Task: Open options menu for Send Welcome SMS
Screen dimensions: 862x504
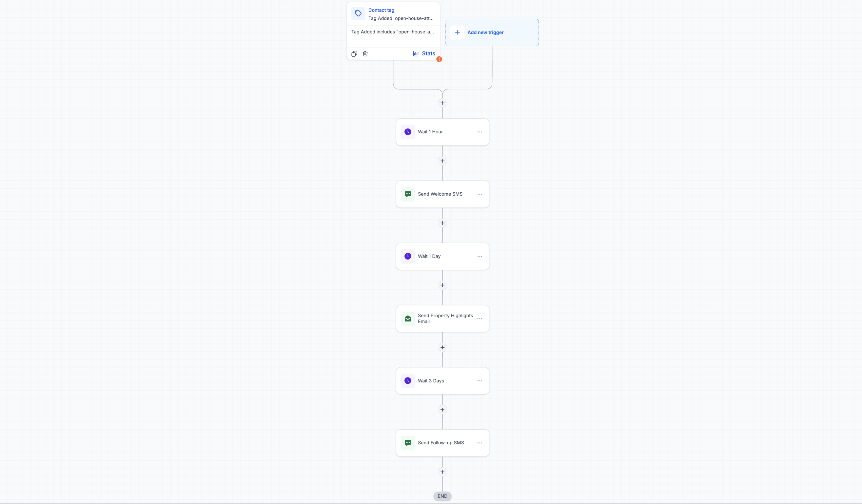Action: [480, 194]
